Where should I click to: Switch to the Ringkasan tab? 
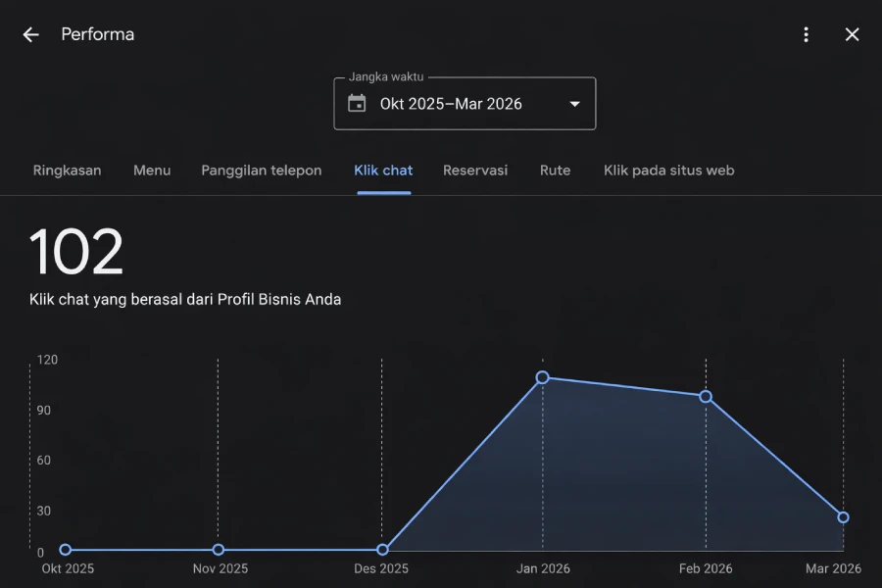(67, 171)
